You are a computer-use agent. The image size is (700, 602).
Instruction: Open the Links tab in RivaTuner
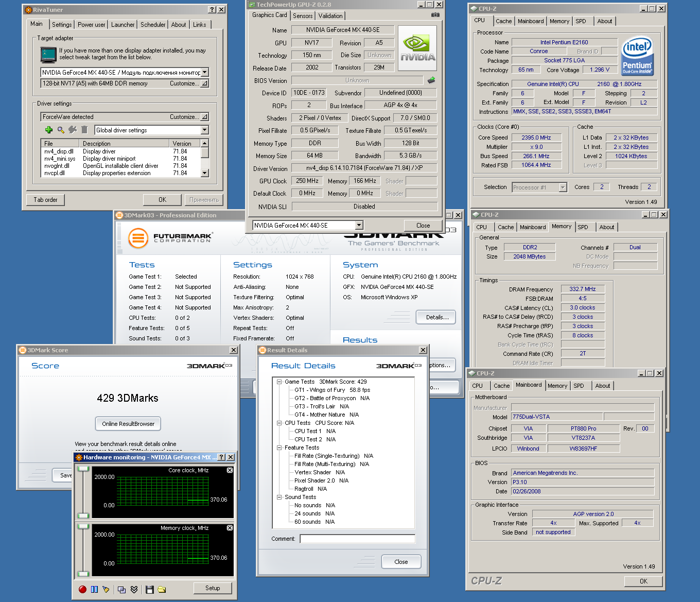click(x=200, y=25)
